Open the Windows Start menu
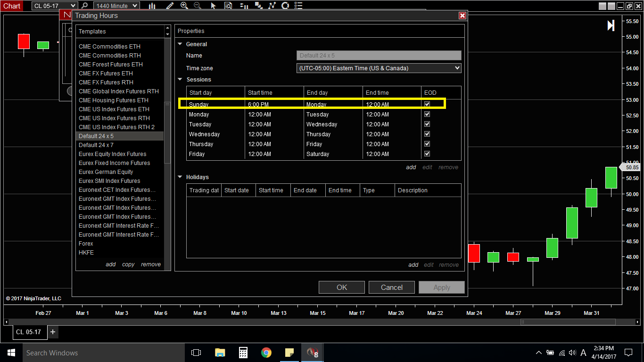This screenshot has width=644, height=362. (x=11, y=353)
